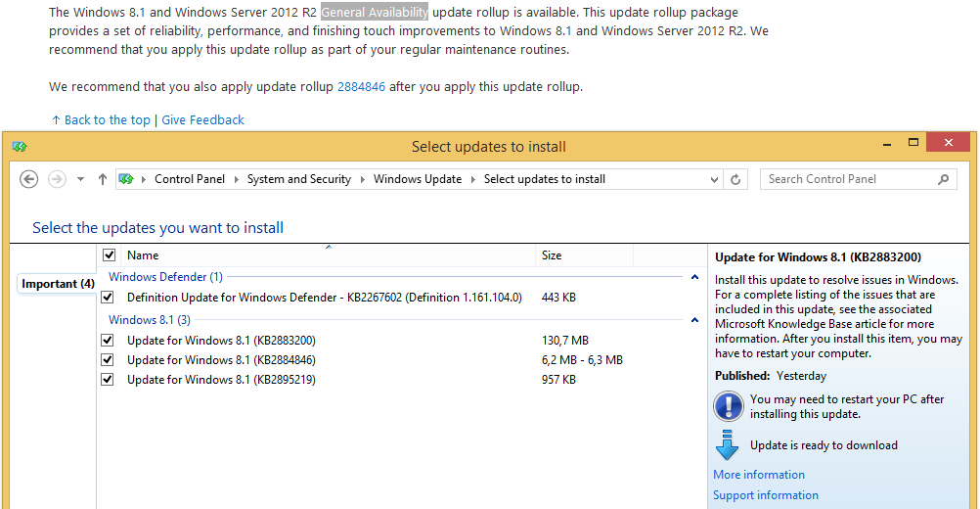Screen dimensions: 980x509
Task: Click the blue download arrow icon
Action: (727, 445)
